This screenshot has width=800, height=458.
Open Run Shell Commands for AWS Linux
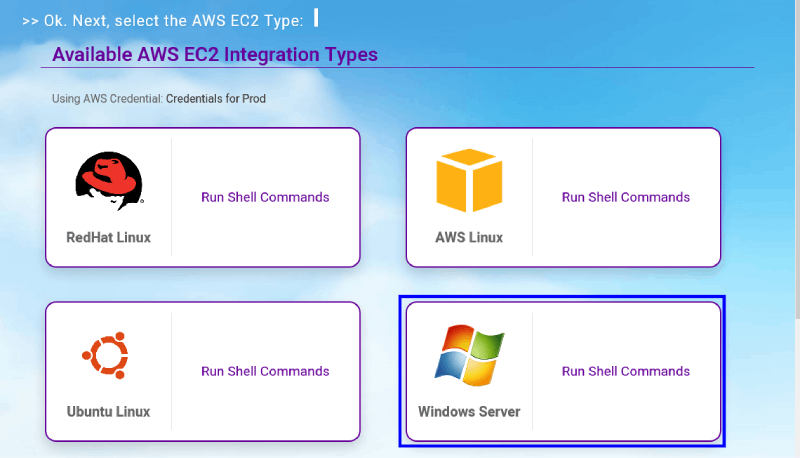(626, 197)
